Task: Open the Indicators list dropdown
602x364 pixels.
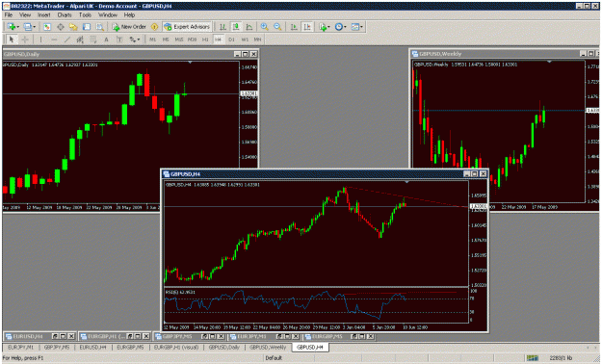Action: click(x=324, y=27)
